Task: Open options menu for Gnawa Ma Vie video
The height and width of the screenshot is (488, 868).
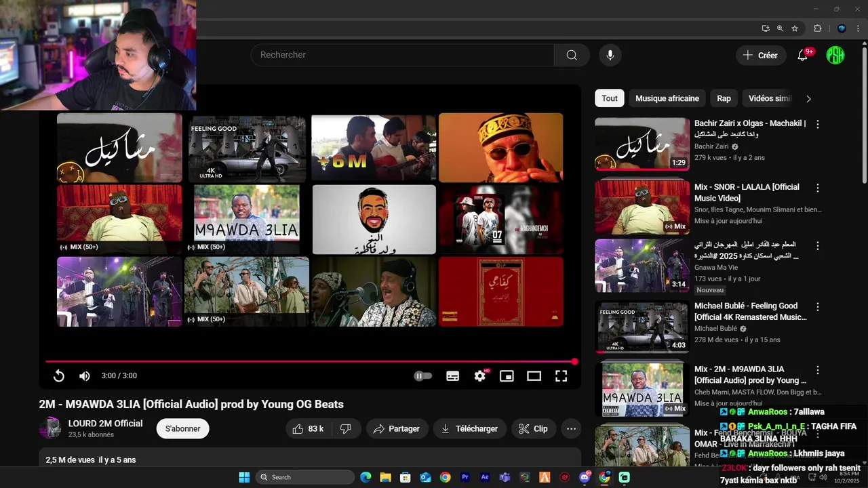Action: click(x=818, y=246)
